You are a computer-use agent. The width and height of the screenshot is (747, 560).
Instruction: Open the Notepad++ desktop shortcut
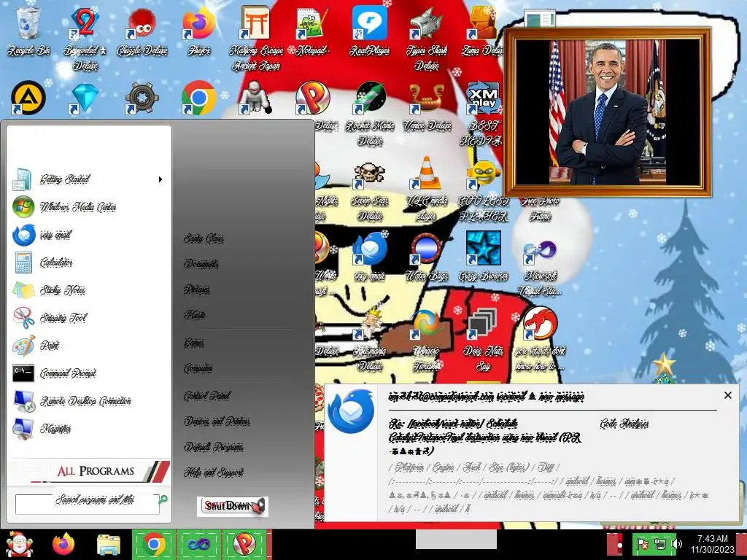312,31
